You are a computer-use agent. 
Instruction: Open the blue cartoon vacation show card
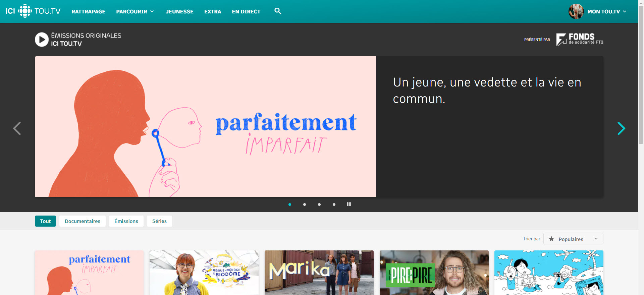click(549, 273)
